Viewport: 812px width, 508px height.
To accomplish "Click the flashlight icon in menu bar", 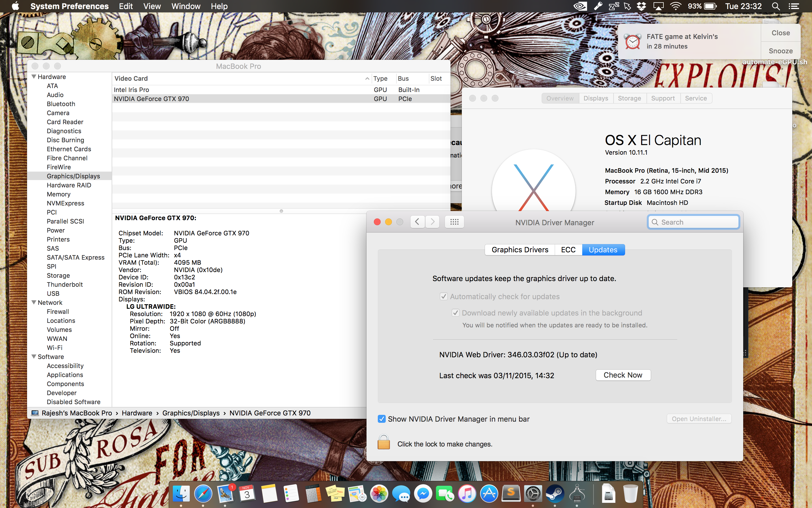I will (598, 6).
